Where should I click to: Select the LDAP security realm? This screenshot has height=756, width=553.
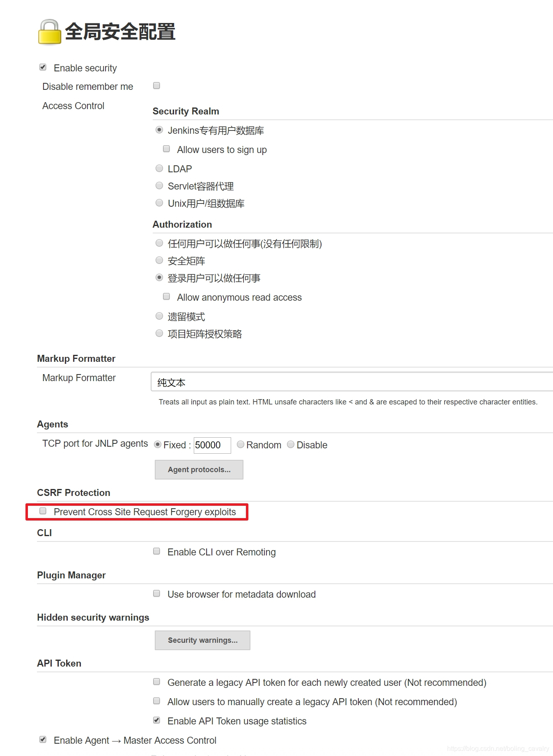coord(159,169)
